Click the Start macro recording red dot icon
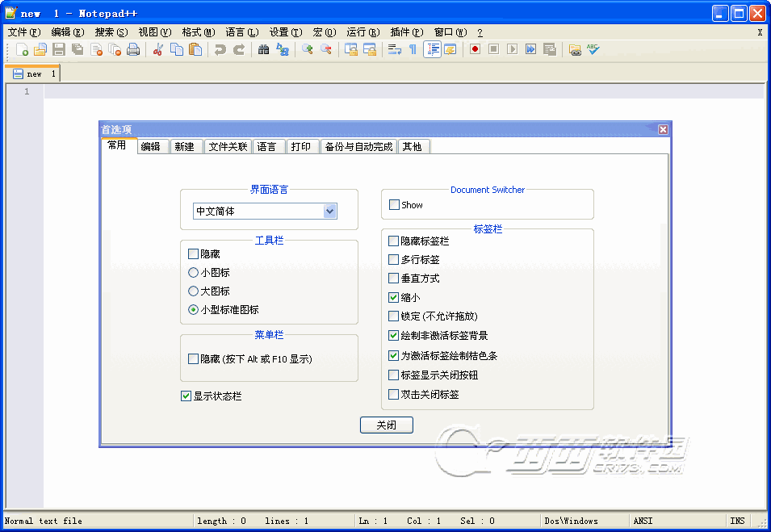 point(475,49)
